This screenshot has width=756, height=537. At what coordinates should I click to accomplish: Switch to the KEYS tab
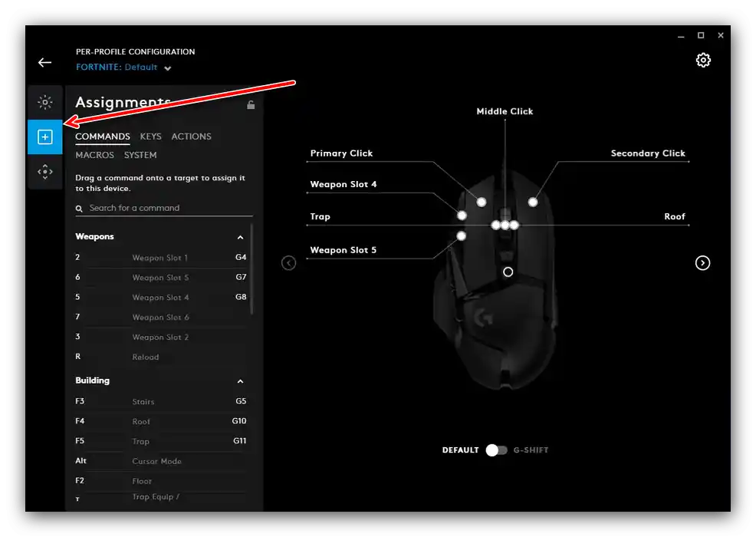point(151,137)
